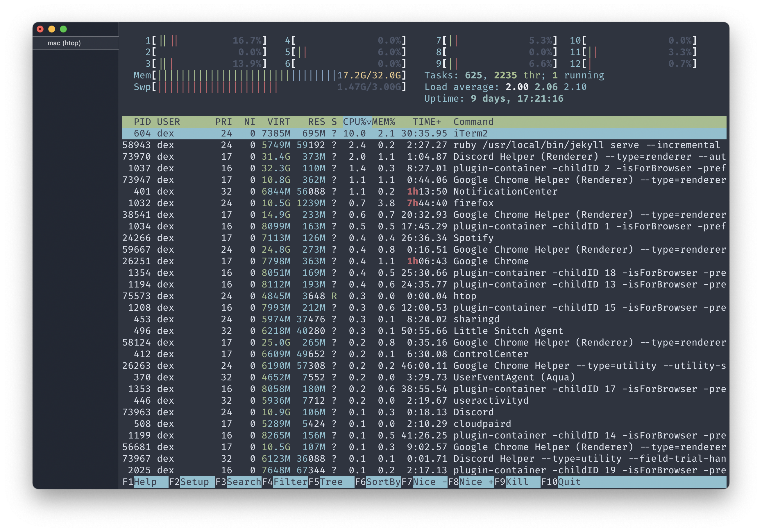The image size is (762, 532).
Task: Select the plugin-container -childID 19 row
Action: (424, 470)
